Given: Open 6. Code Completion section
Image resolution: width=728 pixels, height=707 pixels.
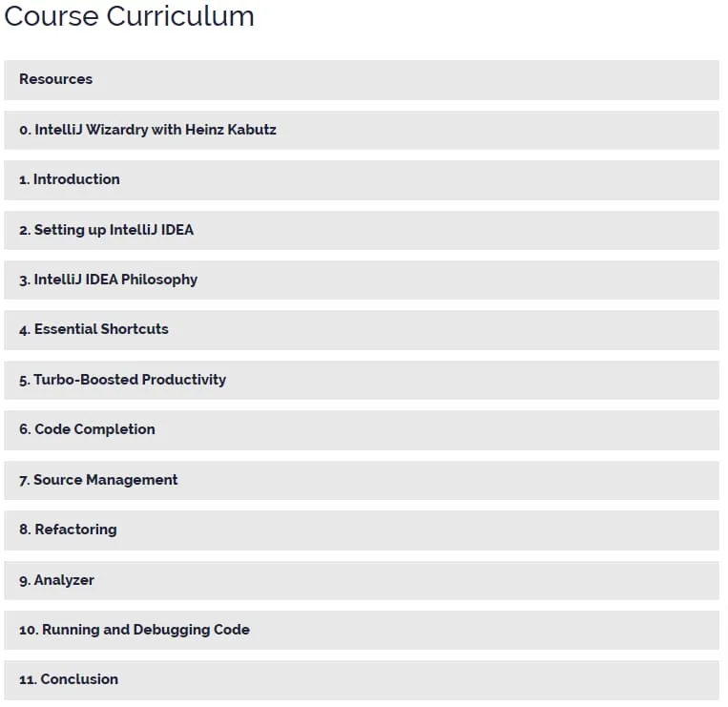Looking at the screenshot, I should click(362, 430).
